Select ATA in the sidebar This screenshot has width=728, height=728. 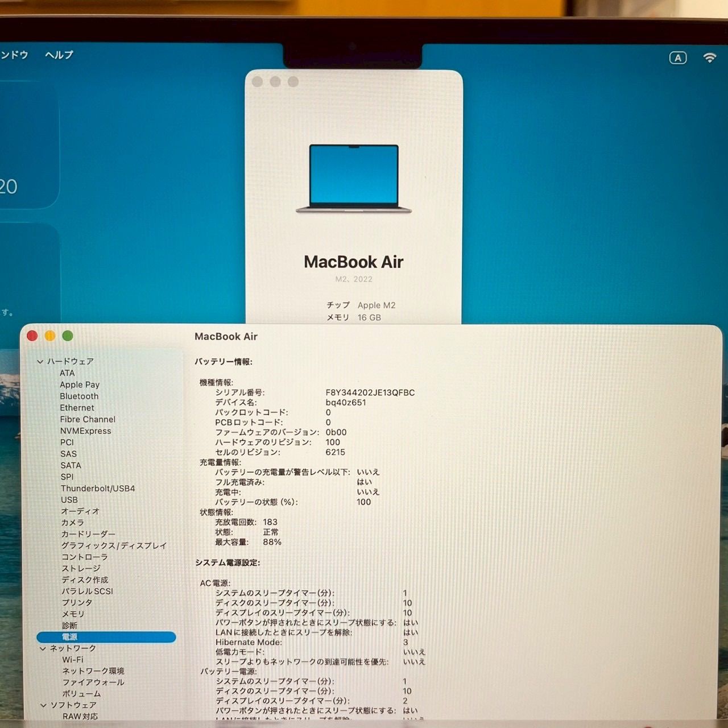point(67,373)
